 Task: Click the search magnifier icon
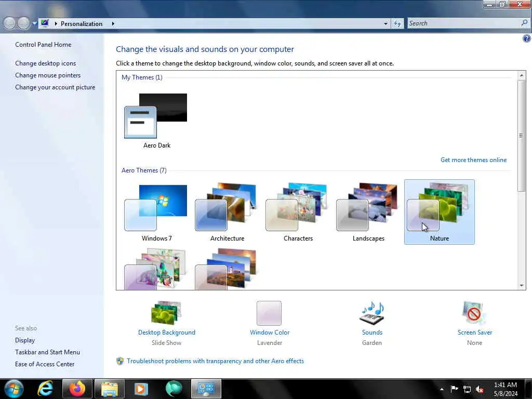524,23
